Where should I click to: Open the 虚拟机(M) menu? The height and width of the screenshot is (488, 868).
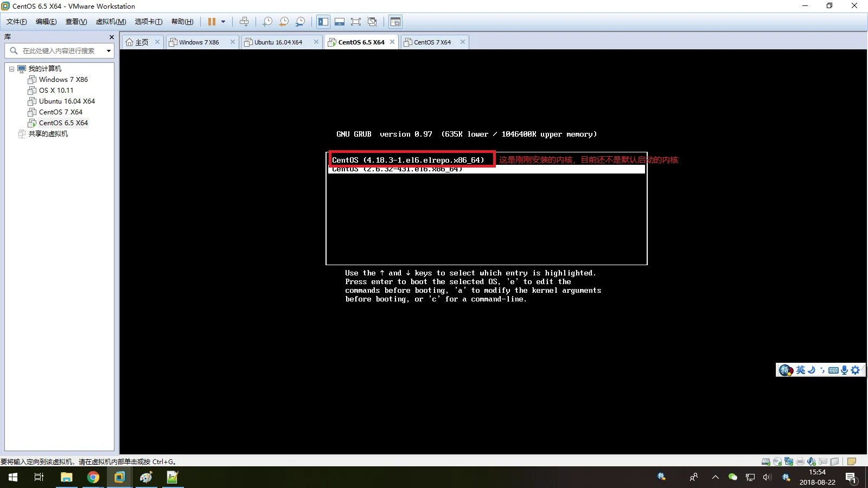click(x=111, y=22)
